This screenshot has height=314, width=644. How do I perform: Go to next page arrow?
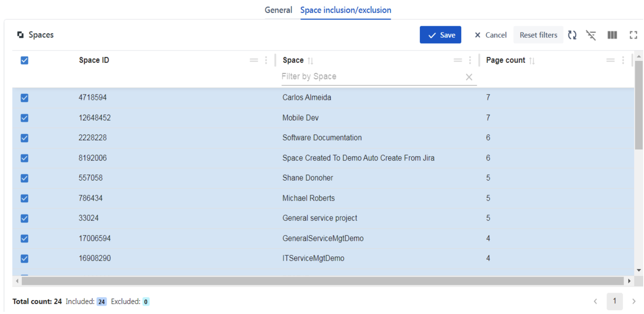click(634, 301)
